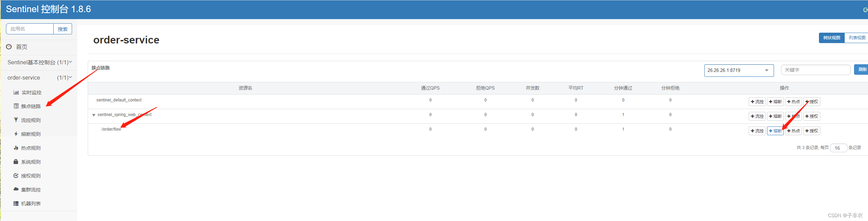Add 授权 rule for /order/flow
The image size is (868, 221).
812,131
